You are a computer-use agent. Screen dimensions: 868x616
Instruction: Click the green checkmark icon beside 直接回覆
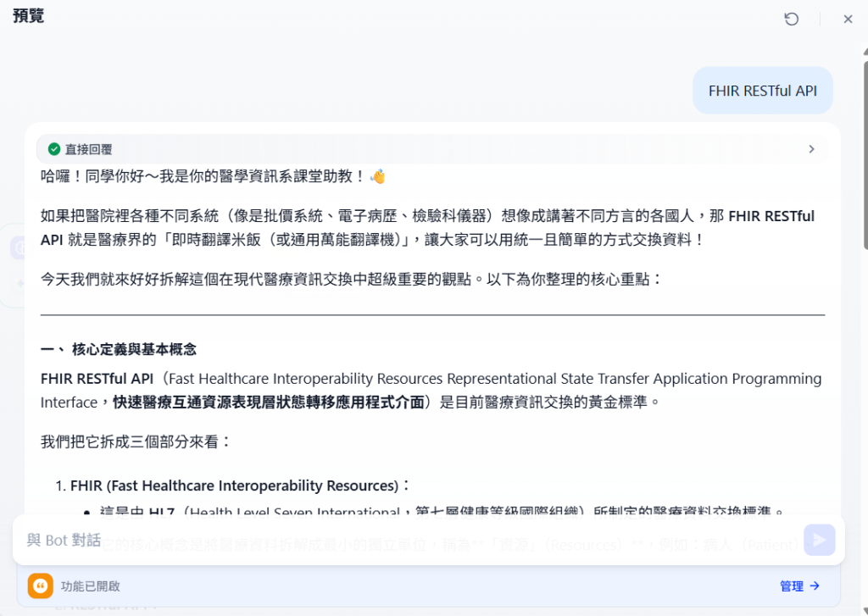pyautogui.click(x=54, y=149)
